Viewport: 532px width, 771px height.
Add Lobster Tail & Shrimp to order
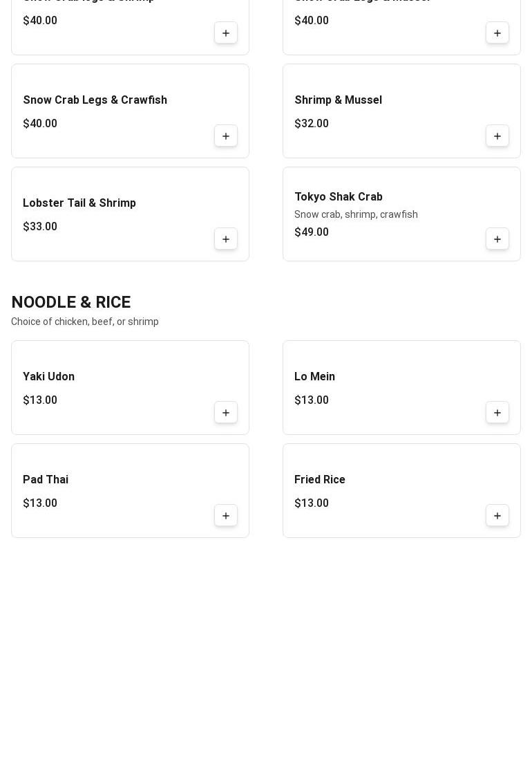[x=226, y=239]
